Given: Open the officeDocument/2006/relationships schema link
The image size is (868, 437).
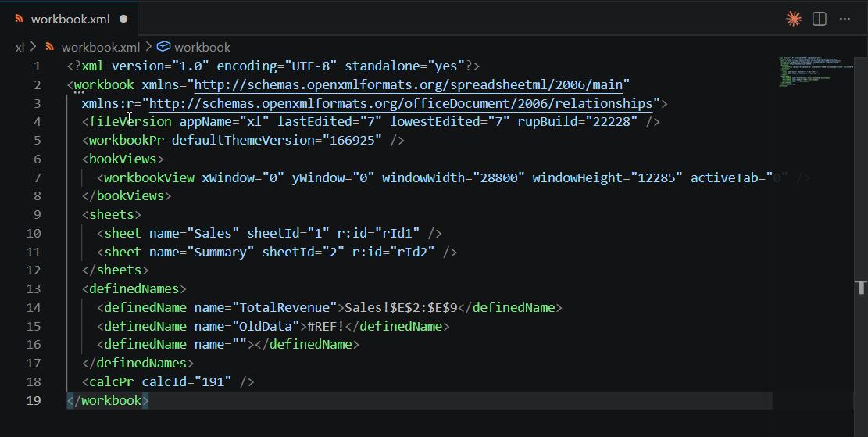Looking at the screenshot, I should click(400, 103).
